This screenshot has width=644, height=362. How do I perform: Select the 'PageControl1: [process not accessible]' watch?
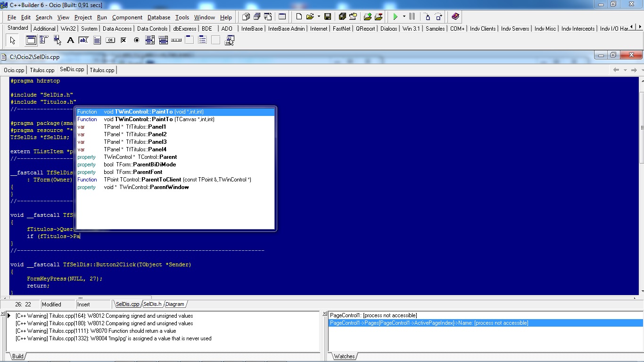(x=486, y=315)
